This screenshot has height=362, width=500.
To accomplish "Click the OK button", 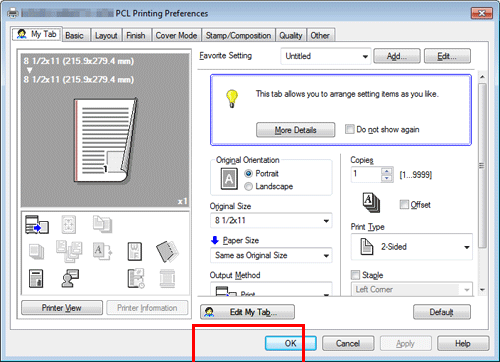I will pyautogui.click(x=290, y=343).
